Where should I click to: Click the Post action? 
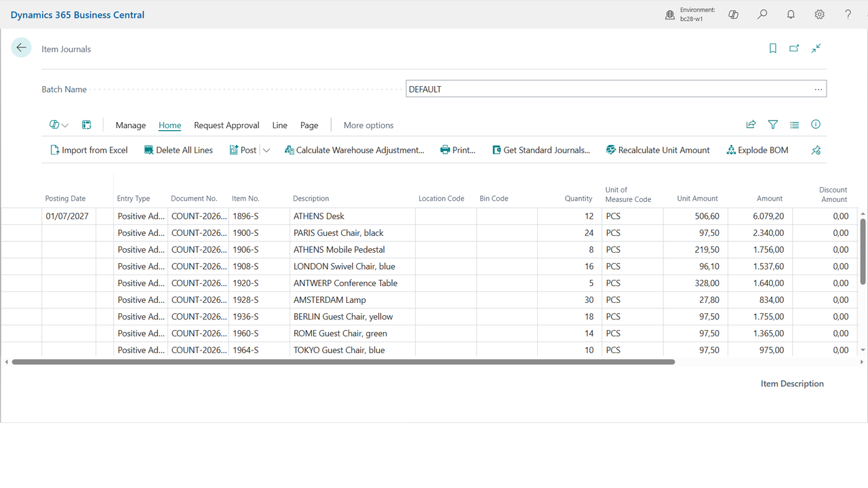click(x=243, y=150)
